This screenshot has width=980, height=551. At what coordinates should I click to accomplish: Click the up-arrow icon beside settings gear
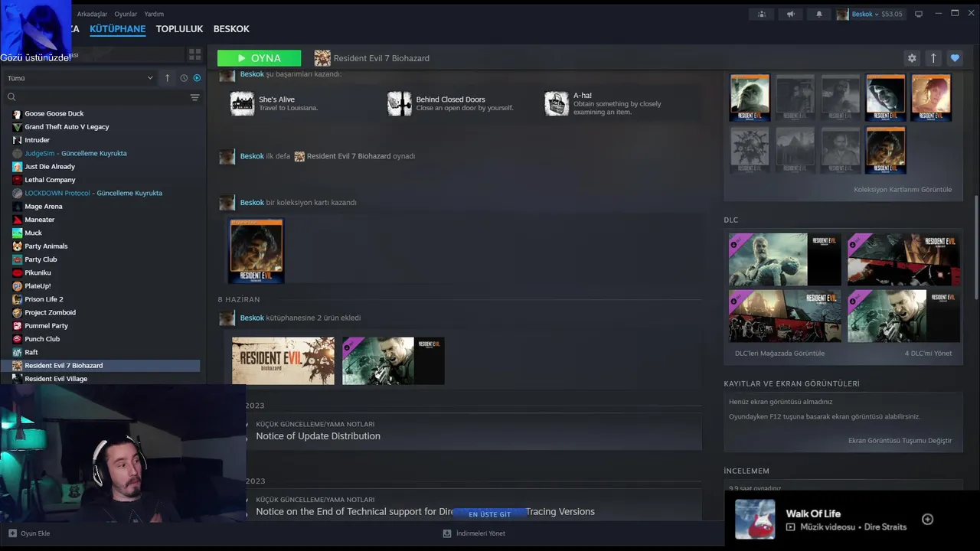coord(933,58)
